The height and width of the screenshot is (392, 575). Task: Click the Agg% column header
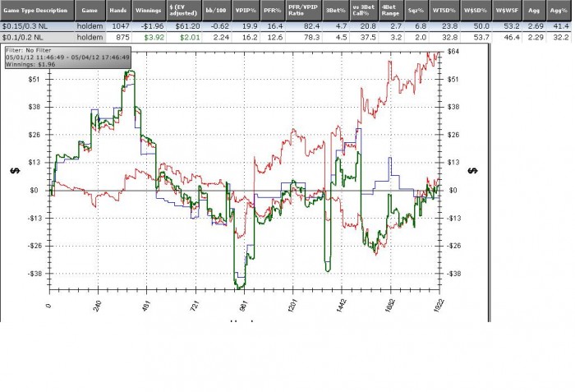tap(559, 11)
